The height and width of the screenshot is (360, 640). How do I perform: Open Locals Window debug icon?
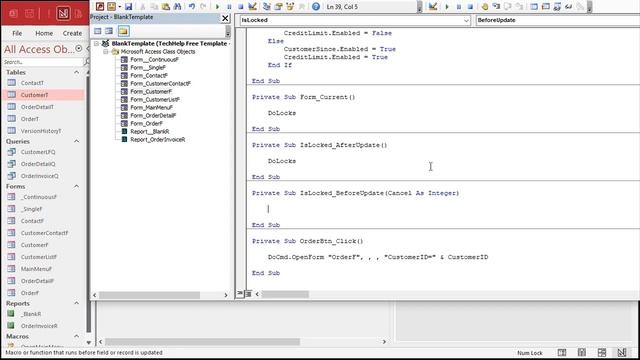coord(534,7)
